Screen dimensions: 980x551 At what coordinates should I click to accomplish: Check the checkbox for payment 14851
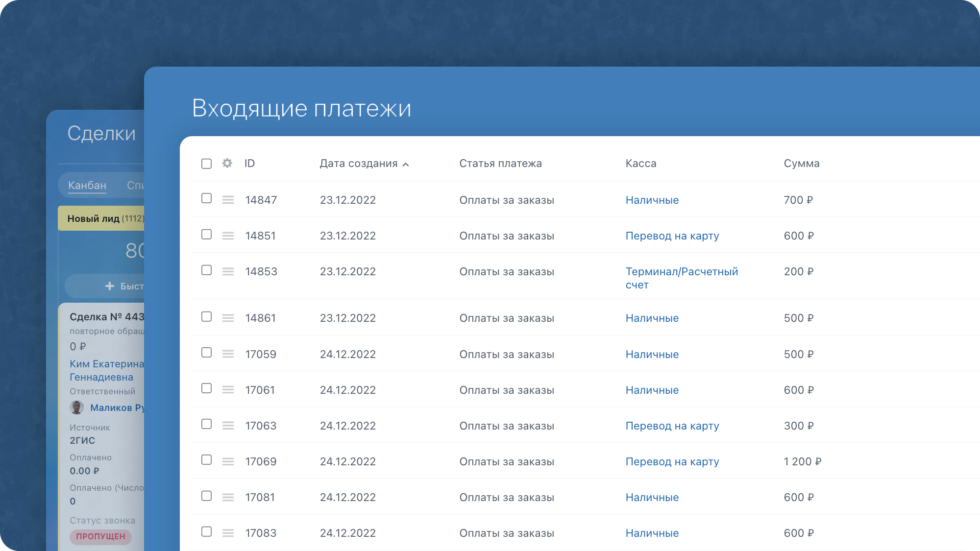[x=206, y=235]
